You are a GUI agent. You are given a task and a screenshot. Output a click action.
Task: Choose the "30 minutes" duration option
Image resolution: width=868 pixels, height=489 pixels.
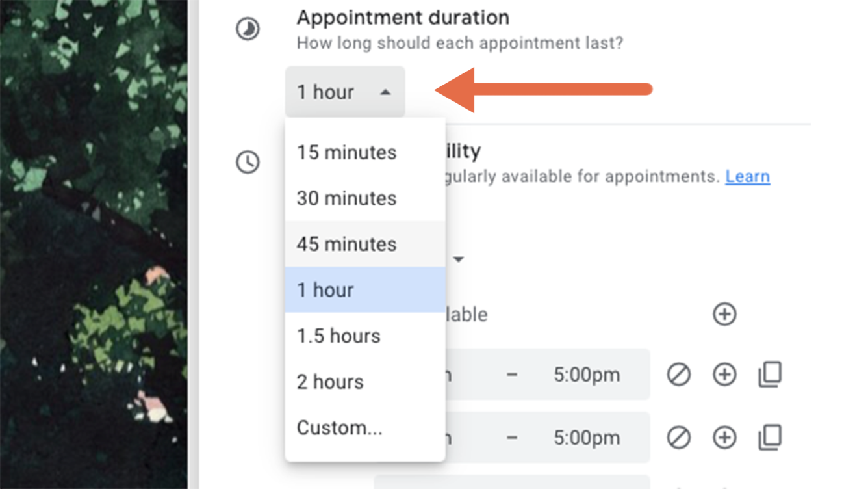pyautogui.click(x=346, y=198)
